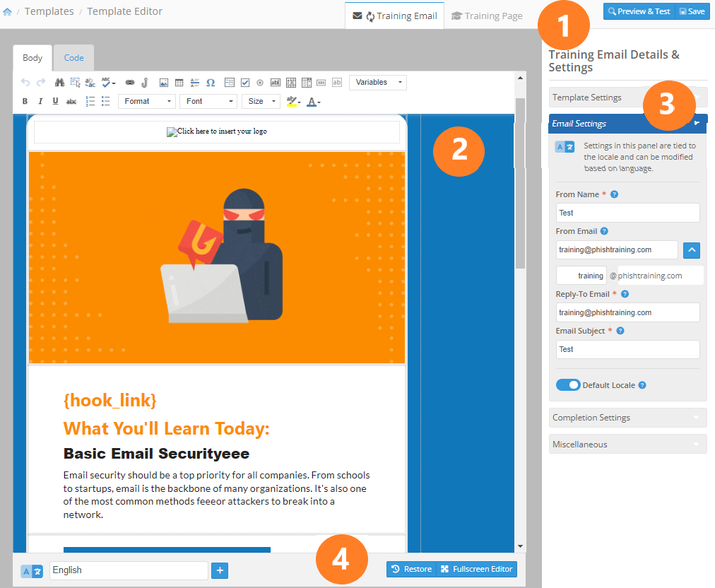
Task: Insert a radio button form element
Action: (x=259, y=83)
